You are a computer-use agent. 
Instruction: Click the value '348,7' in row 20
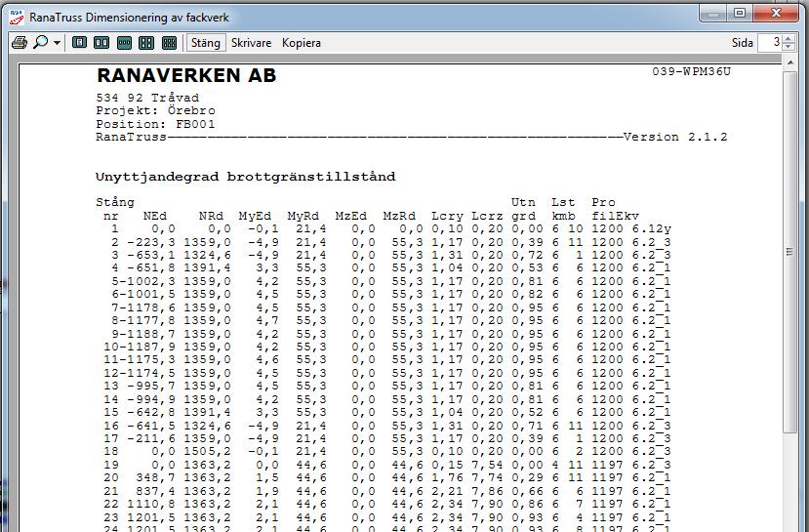point(155,477)
